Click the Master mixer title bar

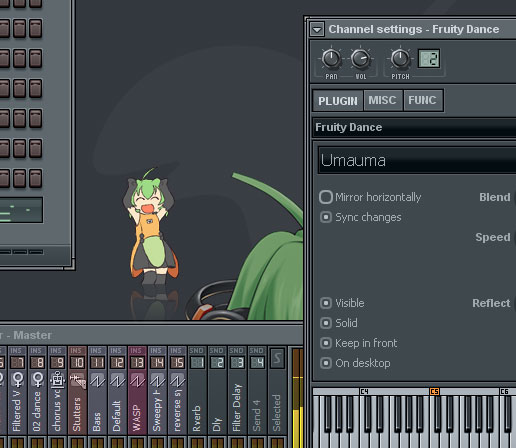click(x=151, y=335)
